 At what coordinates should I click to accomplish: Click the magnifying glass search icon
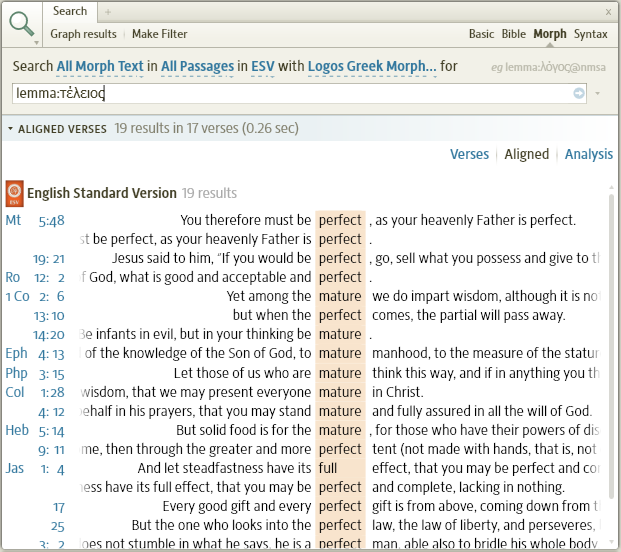tap(22, 23)
